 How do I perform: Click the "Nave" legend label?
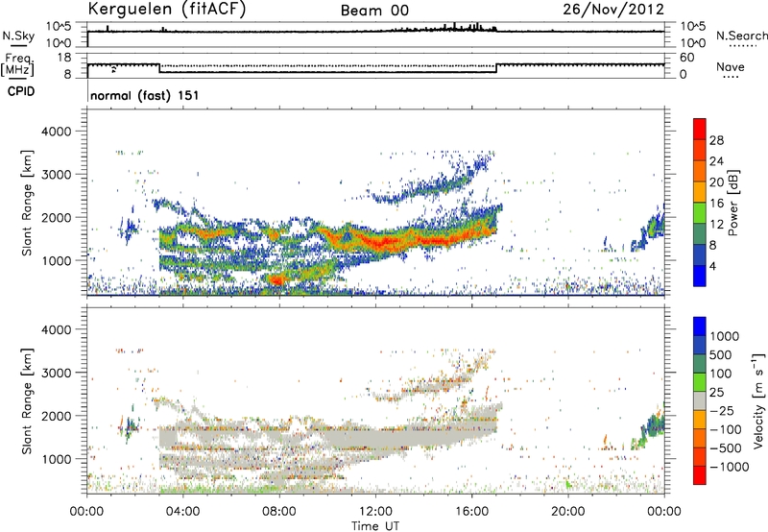731,66
